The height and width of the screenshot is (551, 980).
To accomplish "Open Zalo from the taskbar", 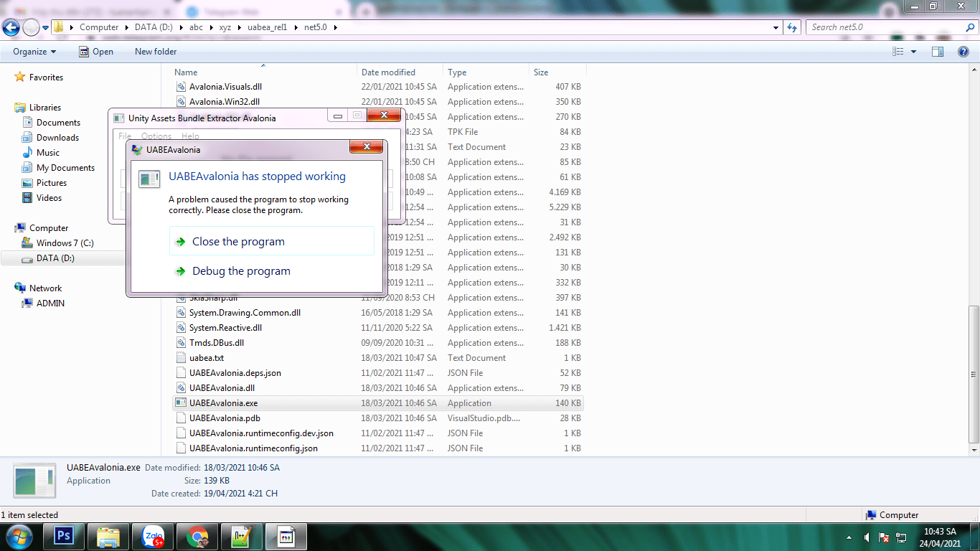I will [x=154, y=537].
